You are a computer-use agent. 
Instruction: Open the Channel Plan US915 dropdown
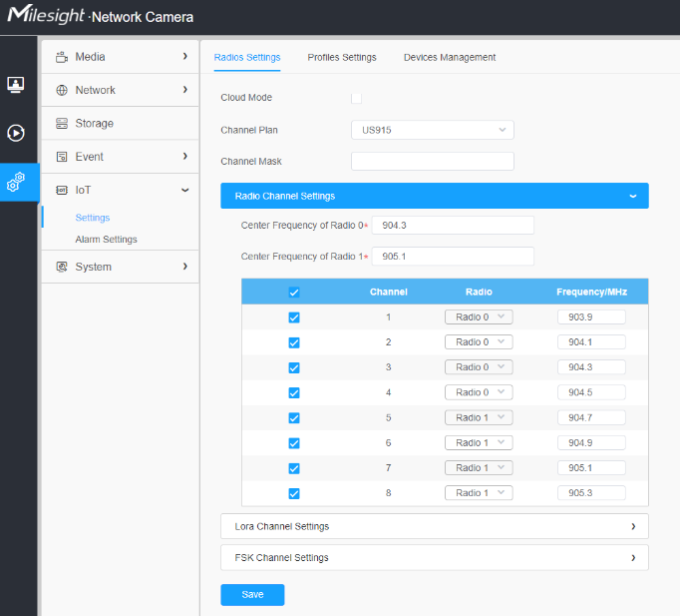432,130
